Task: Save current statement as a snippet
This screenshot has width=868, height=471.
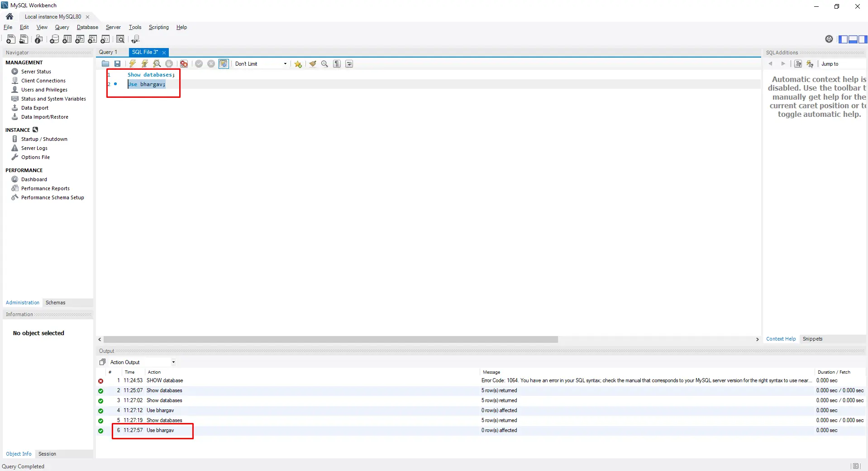Action: (297, 64)
